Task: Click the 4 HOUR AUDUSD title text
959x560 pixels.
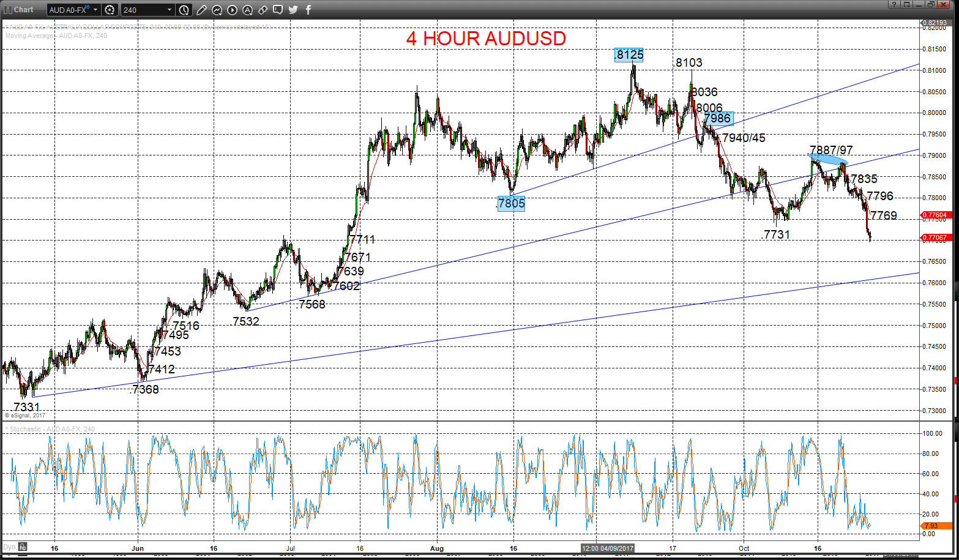Action: click(x=486, y=38)
